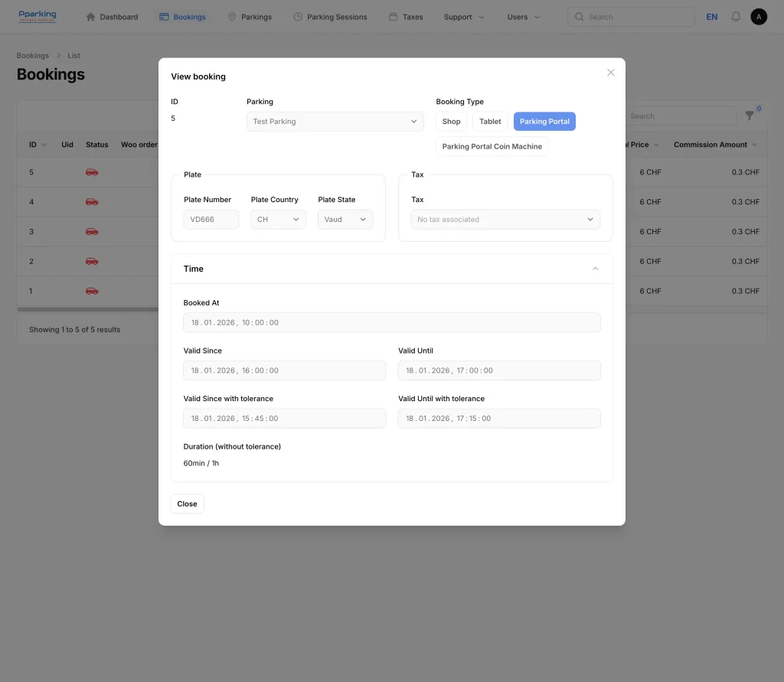Open the Tax dropdown
784x682 pixels.
click(x=505, y=220)
